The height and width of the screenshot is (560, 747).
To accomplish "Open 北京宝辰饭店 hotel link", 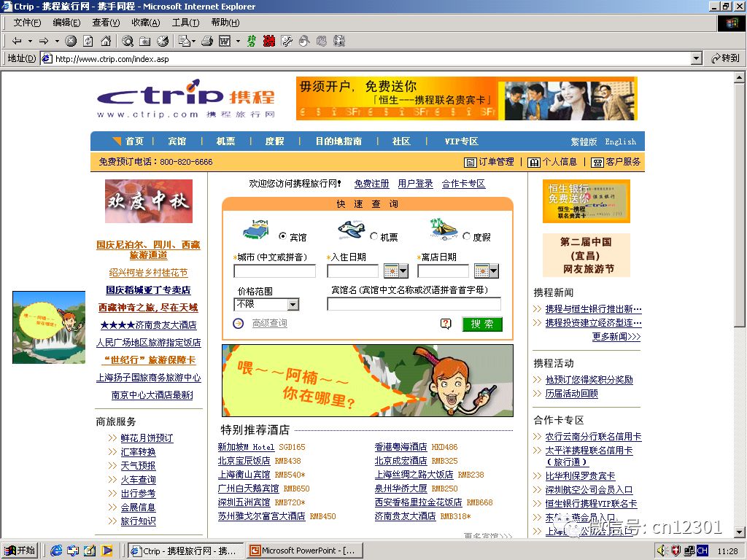I will tap(244, 461).
